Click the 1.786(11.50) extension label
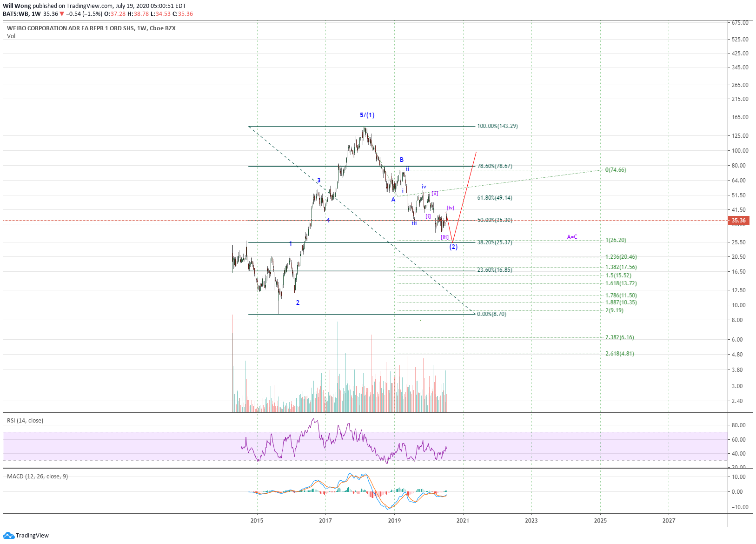The image size is (756, 544). point(621,296)
